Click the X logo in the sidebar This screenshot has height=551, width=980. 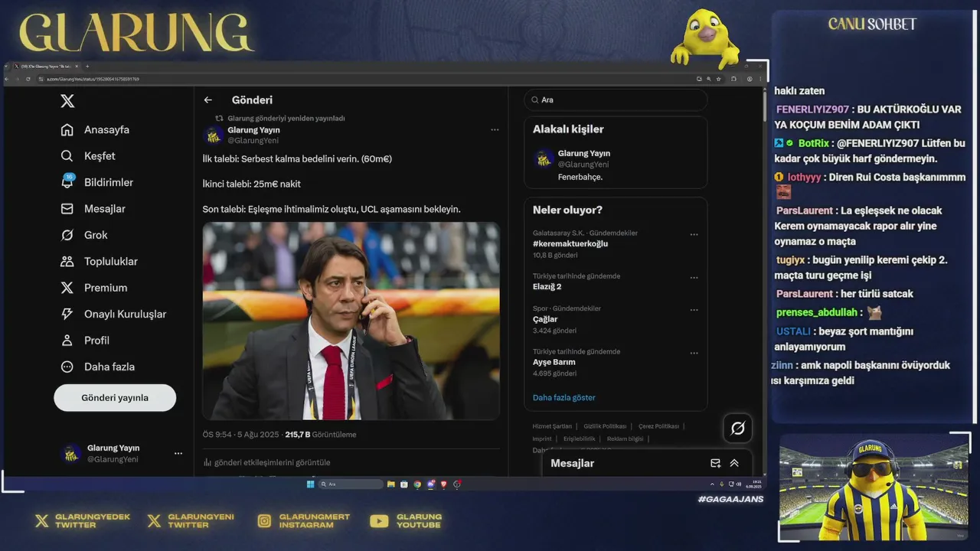pyautogui.click(x=67, y=101)
